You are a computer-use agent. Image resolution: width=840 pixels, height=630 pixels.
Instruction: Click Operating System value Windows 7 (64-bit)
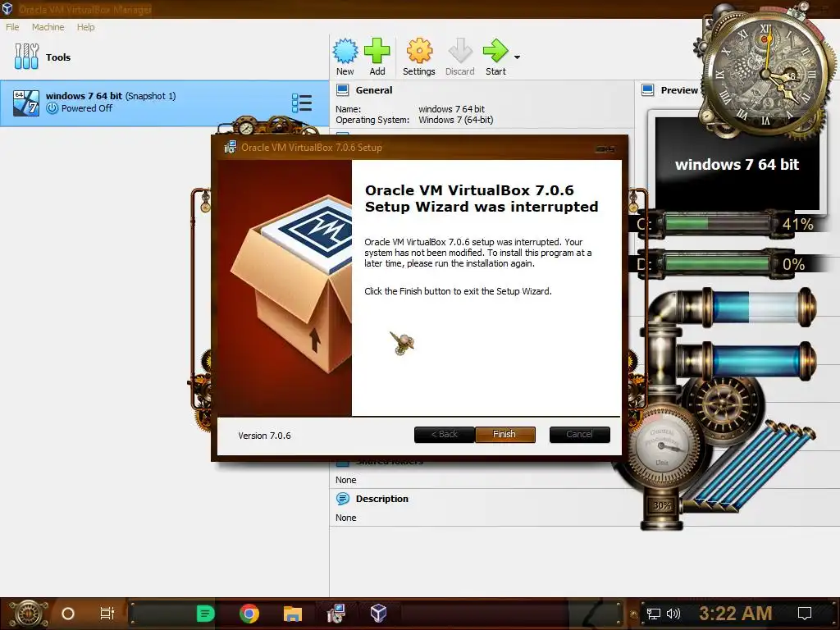pyautogui.click(x=456, y=120)
